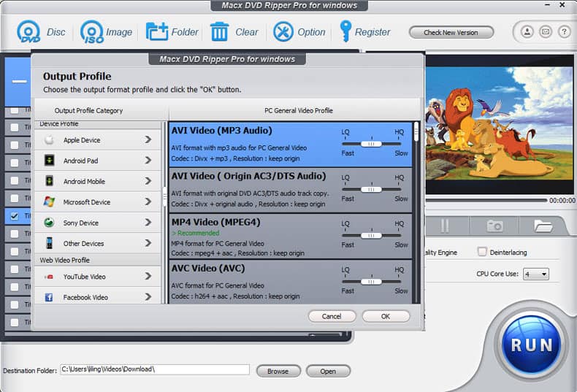Click the Output Profile Category header
Screen dimensions: 577x392
click(x=88, y=110)
